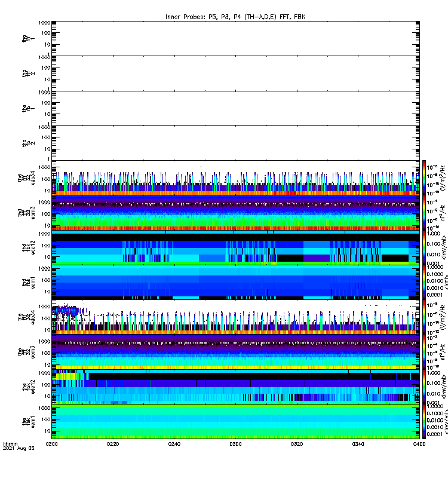Click the 0.010 label on the fbk edc12 color bar
The width and height of the screenshot is (448, 478).
(x=434, y=394)
